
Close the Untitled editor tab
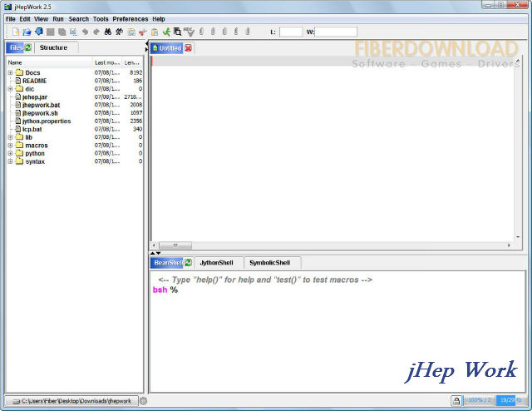(189, 48)
